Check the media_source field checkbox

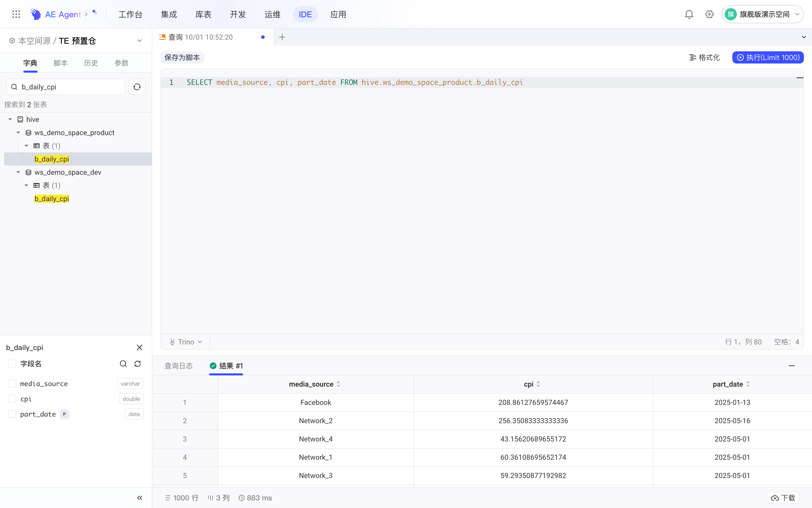[12, 384]
